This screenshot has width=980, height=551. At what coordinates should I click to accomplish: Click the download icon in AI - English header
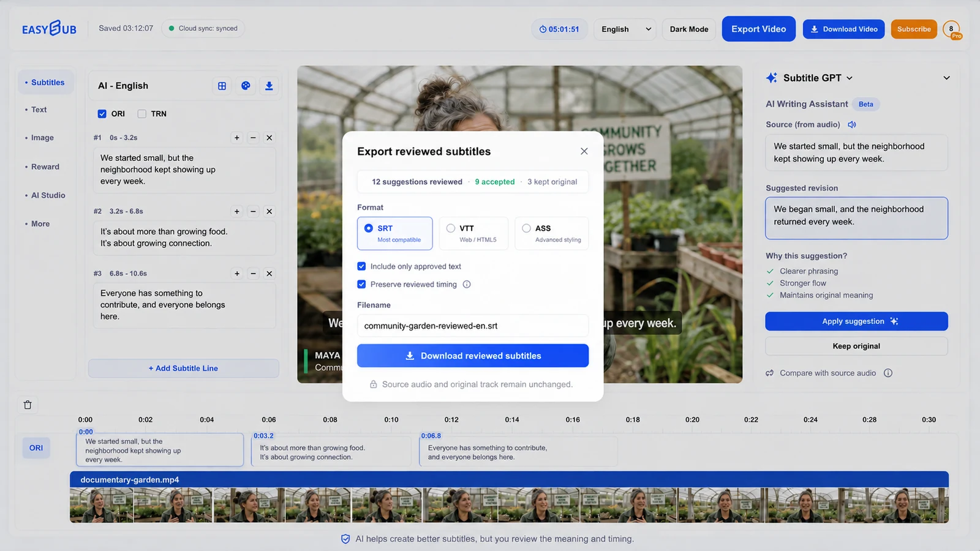(x=269, y=86)
